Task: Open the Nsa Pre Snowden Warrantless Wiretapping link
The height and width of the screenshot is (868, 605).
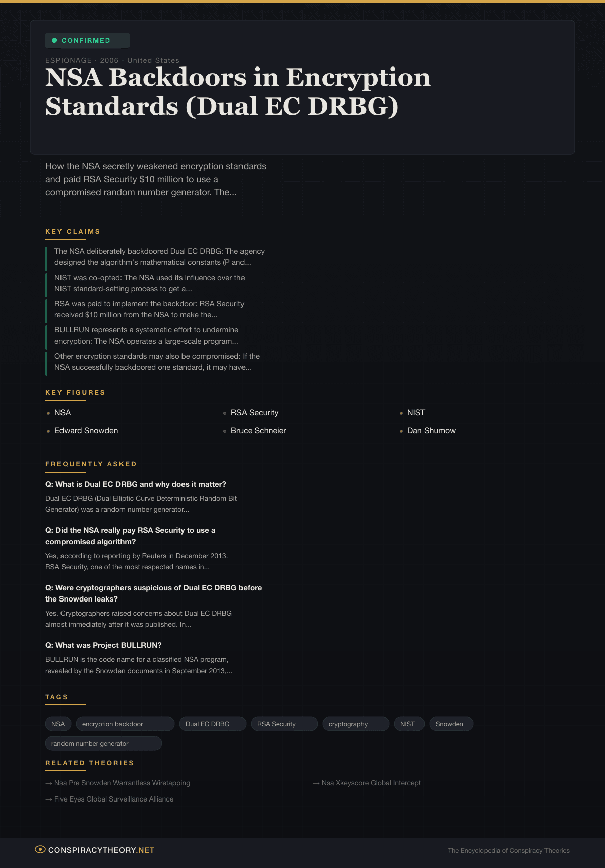Action: (122, 783)
